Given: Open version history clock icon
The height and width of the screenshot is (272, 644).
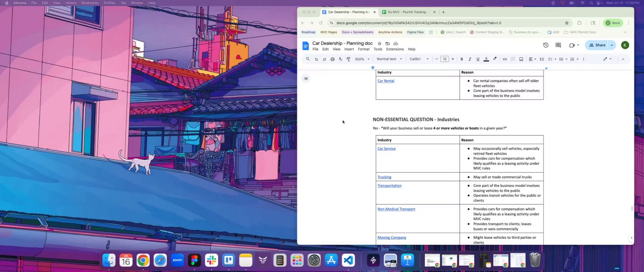Looking at the screenshot, I should coord(546,45).
